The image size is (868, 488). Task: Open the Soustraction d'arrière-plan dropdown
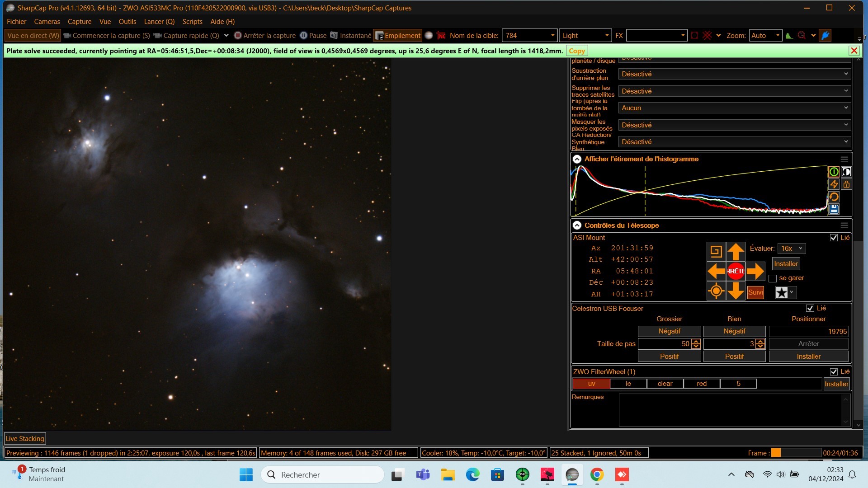click(x=735, y=74)
